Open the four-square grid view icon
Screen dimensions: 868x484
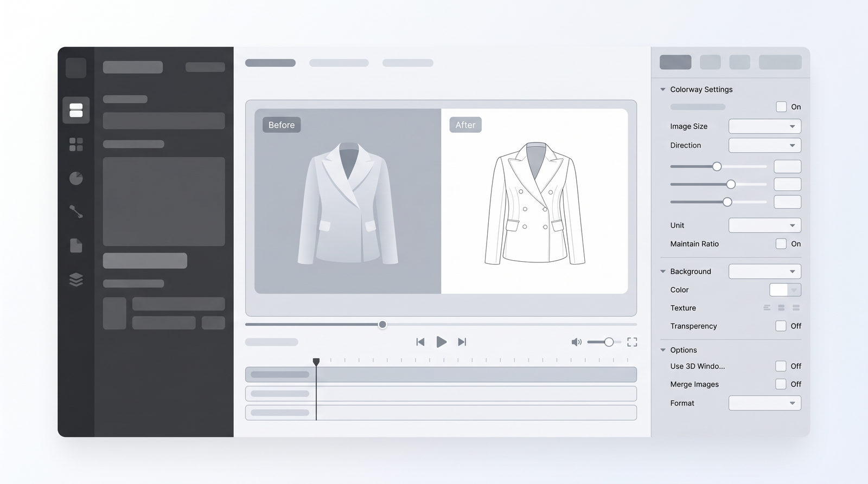click(76, 144)
